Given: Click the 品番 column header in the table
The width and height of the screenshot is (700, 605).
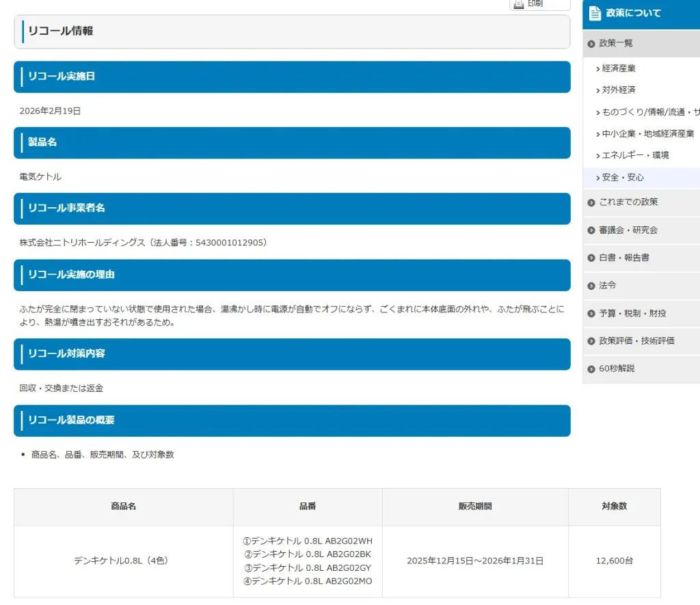Looking at the screenshot, I should 308,507.
